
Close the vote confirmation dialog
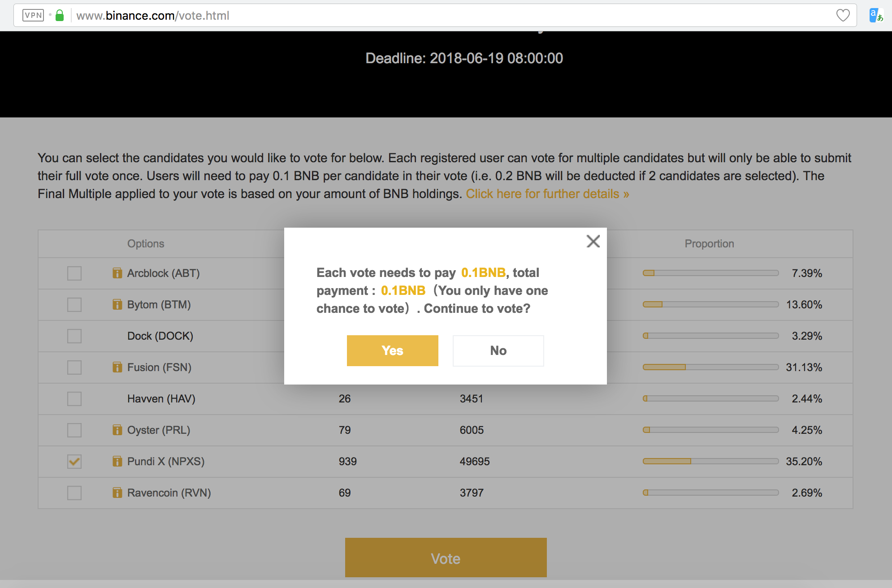(x=593, y=242)
